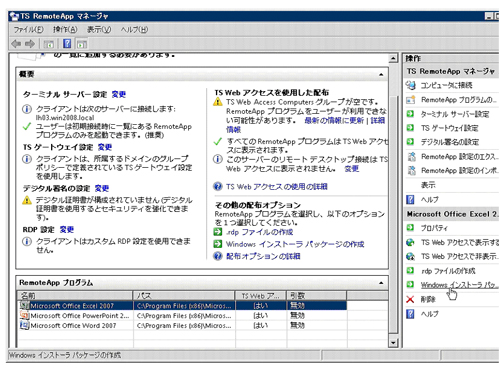
Task: Click the TS RemoteApp マネージャ title bar icon
Action: coord(14,16)
